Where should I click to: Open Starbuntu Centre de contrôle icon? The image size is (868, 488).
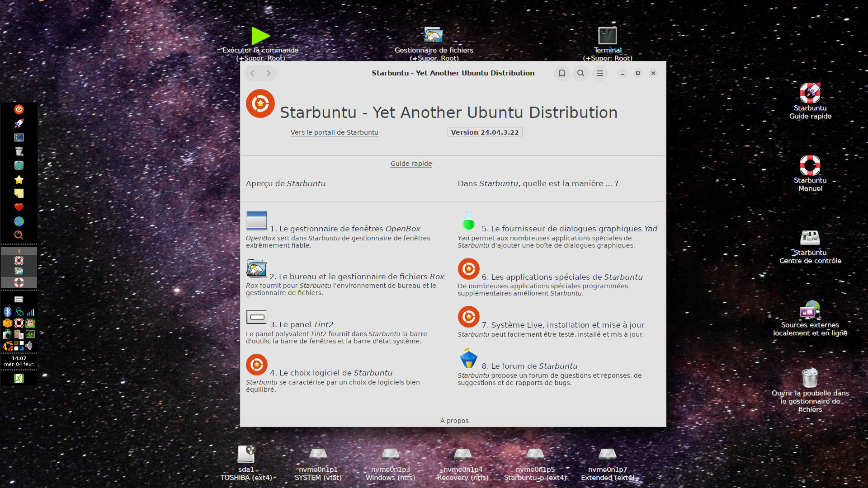(810, 238)
